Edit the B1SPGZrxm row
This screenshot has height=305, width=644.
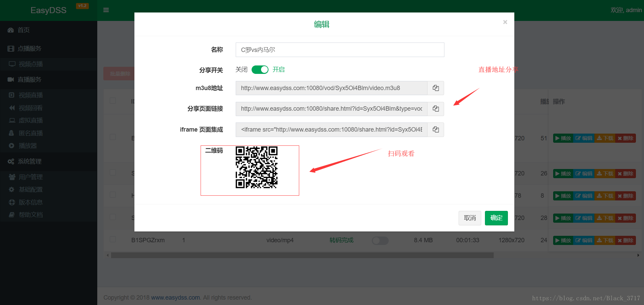tap(584, 241)
